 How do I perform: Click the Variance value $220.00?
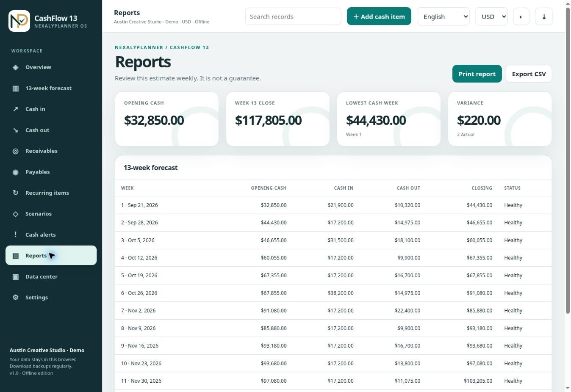[479, 120]
